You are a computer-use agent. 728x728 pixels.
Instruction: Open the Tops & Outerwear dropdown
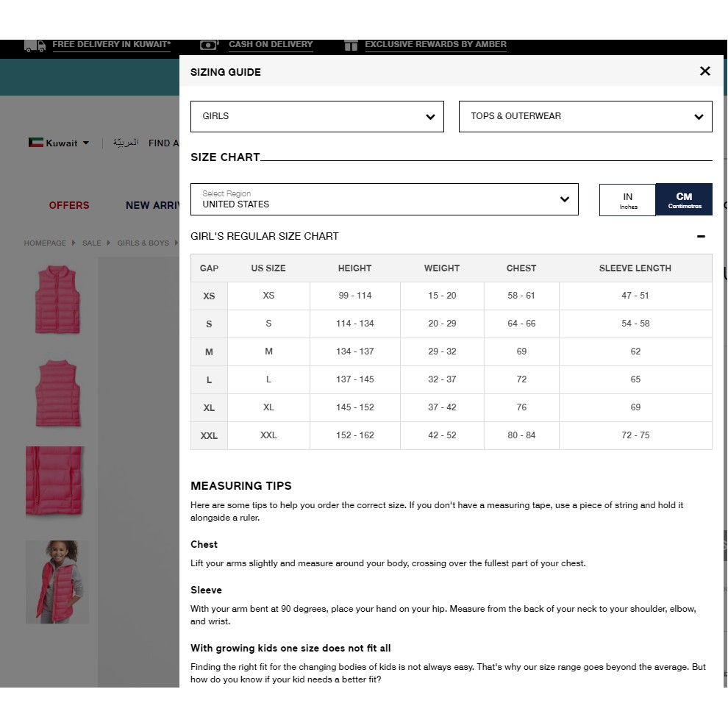click(x=585, y=116)
